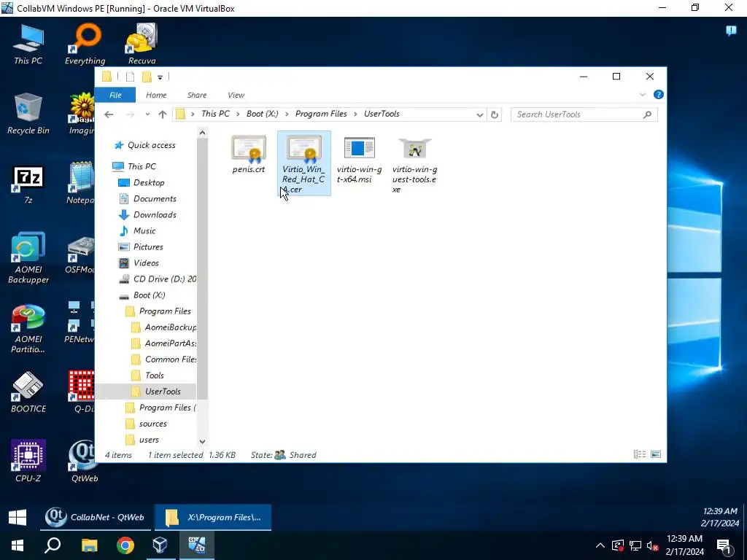Open the View ribbon tab
Screen dimensions: 747x560
click(x=236, y=95)
